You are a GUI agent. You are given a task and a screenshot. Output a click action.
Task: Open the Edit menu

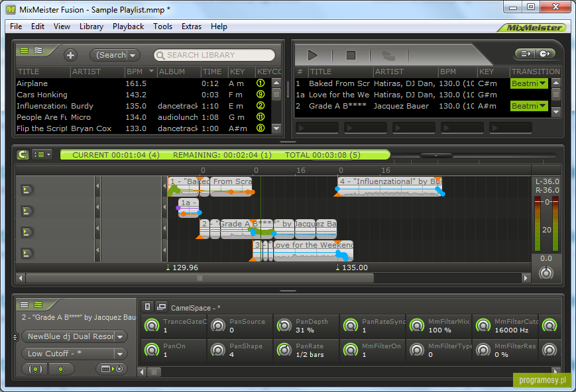(38, 26)
